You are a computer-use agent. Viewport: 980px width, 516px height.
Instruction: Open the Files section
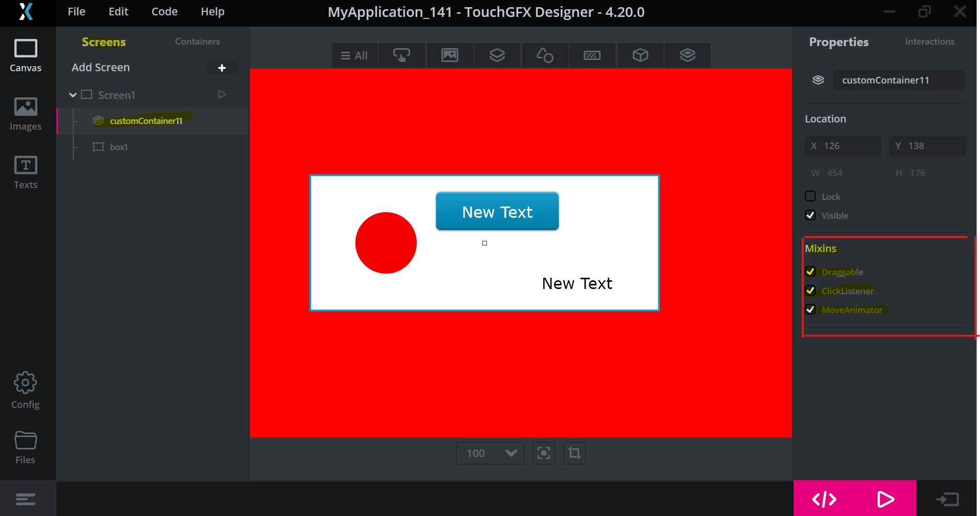point(26,447)
